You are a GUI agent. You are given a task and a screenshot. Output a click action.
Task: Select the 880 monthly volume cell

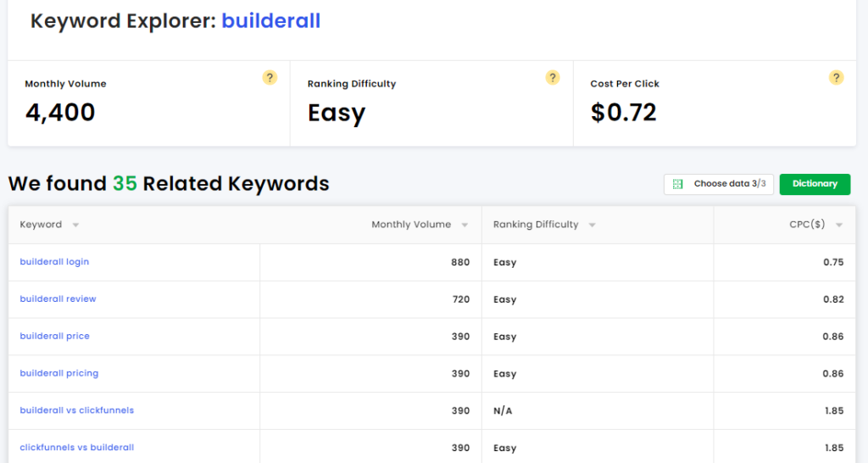[371, 263]
